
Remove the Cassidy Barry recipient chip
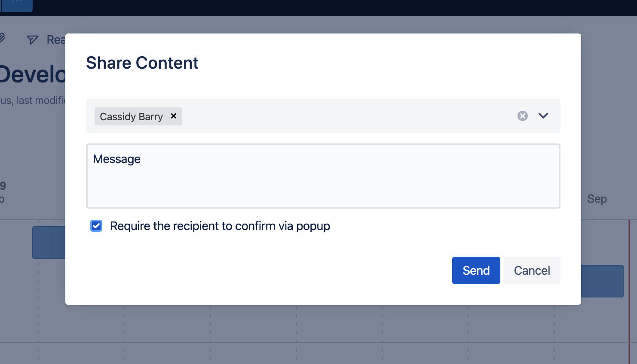point(174,116)
